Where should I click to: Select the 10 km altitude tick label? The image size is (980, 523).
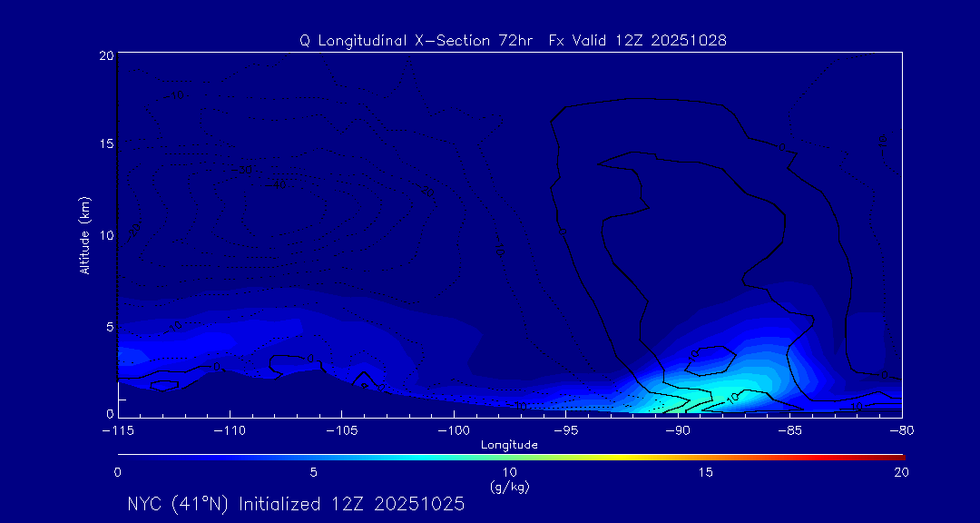[105, 235]
